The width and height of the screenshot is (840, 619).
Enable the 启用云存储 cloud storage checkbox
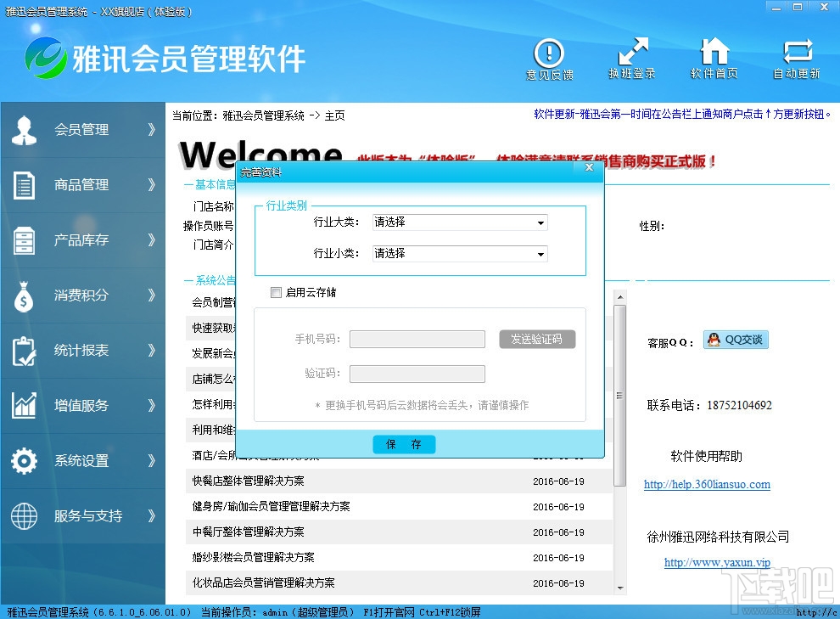click(275, 292)
